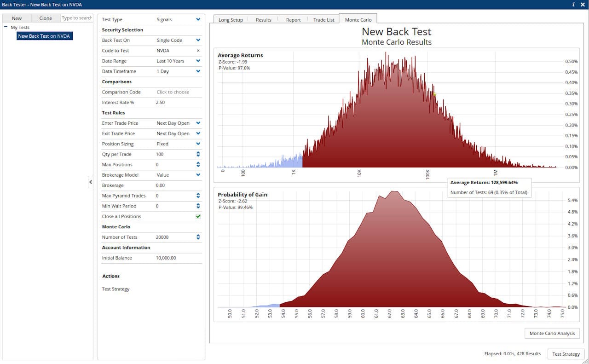Screen dimensions: 589x364
Task: Switch to the Long Setup tab
Action: [231, 20]
